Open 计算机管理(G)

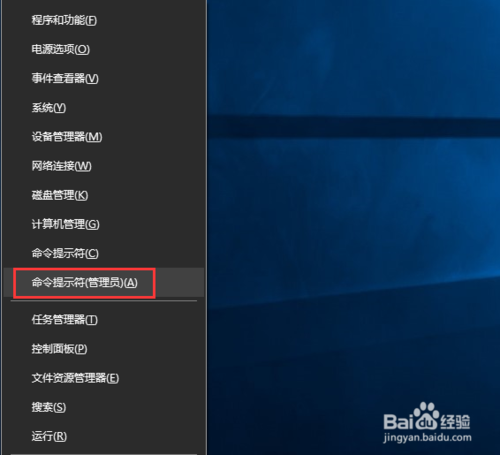click(104, 224)
